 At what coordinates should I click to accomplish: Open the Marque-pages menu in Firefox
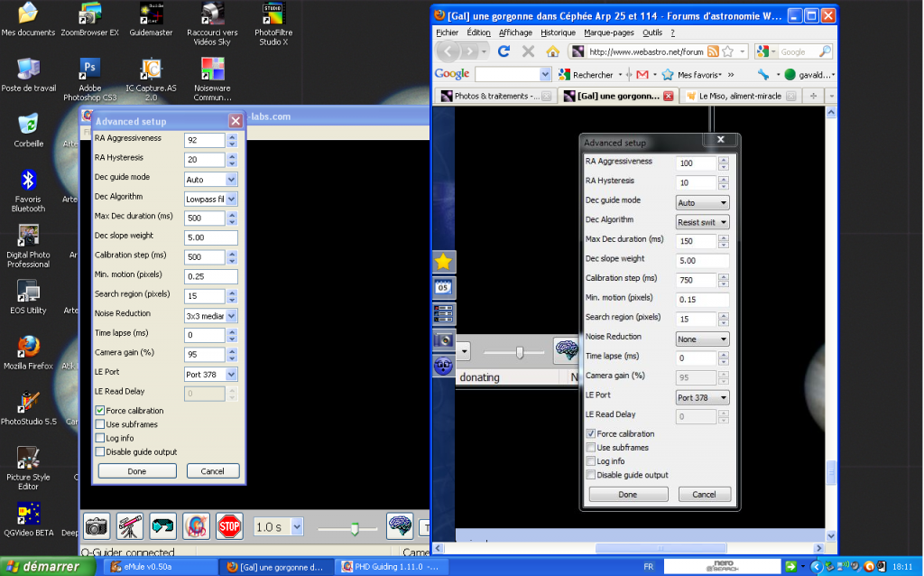[609, 33]
